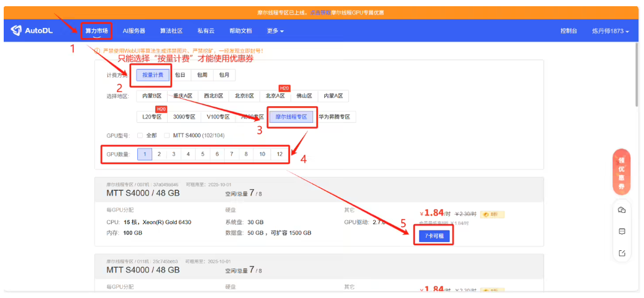Image resolution: width=644 pixels, height=298 pixels.
Task: Choose the 重庆A区 region
Action: point(183,96)
